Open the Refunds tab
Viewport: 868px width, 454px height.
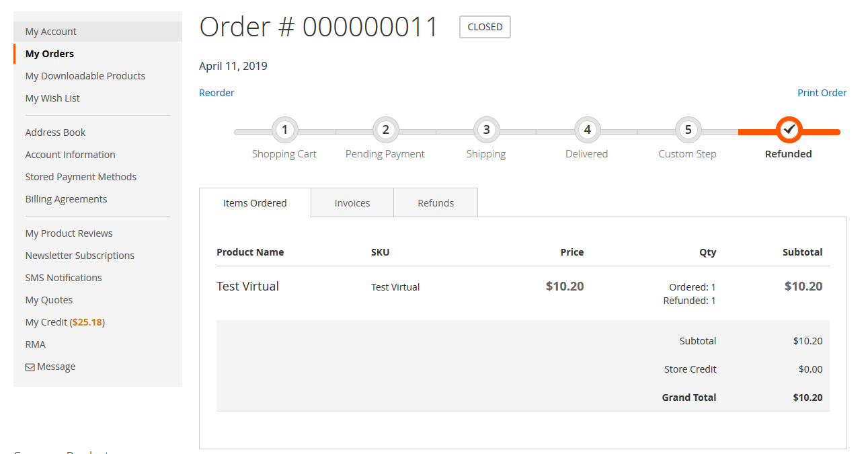click(435, 202)
